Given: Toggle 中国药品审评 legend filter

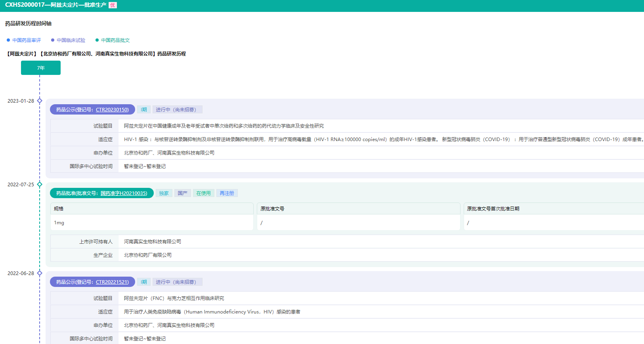Looking at the screenshot, I should tap(24, 40).
